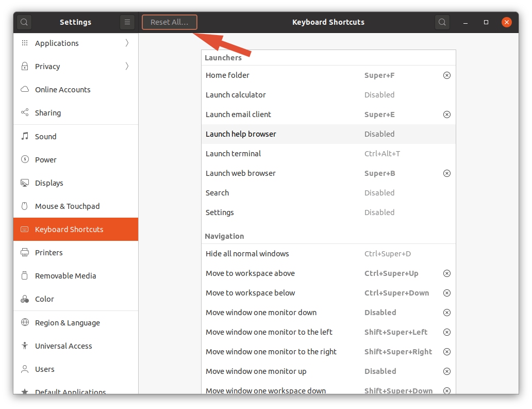This screenshot has width=532, height=409.
Task: Reset Move window one monitor down shortcut
Action: [x=447, y=313]
